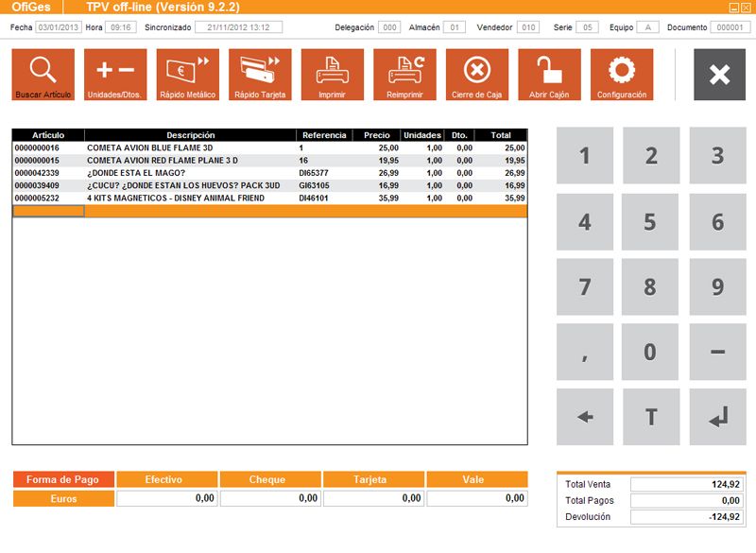The width and height of the screenshot is (756, 553).
Task: Click the gray X cancel button
Action: tap(719, 75)
